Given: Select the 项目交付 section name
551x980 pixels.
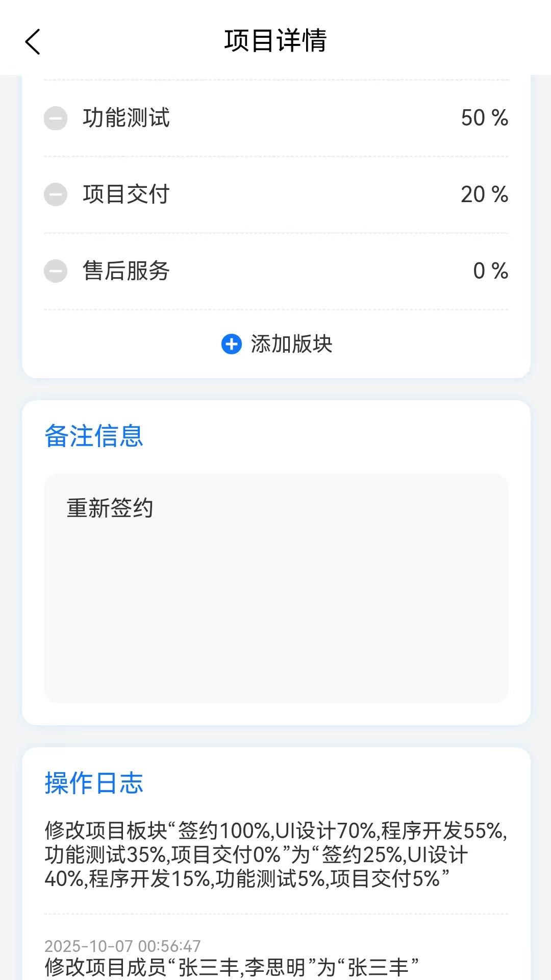Looking at the screenshot, I should tap(126, 194).
